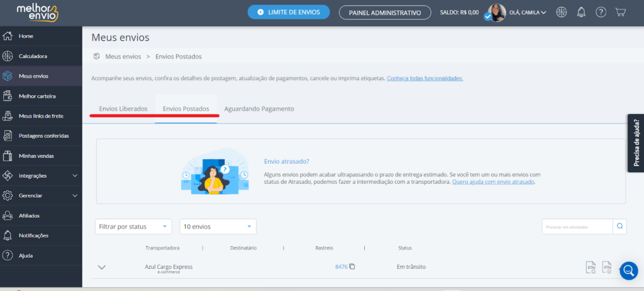Click the Transportadora column header
644x291 pixels.
pos(162,248)
